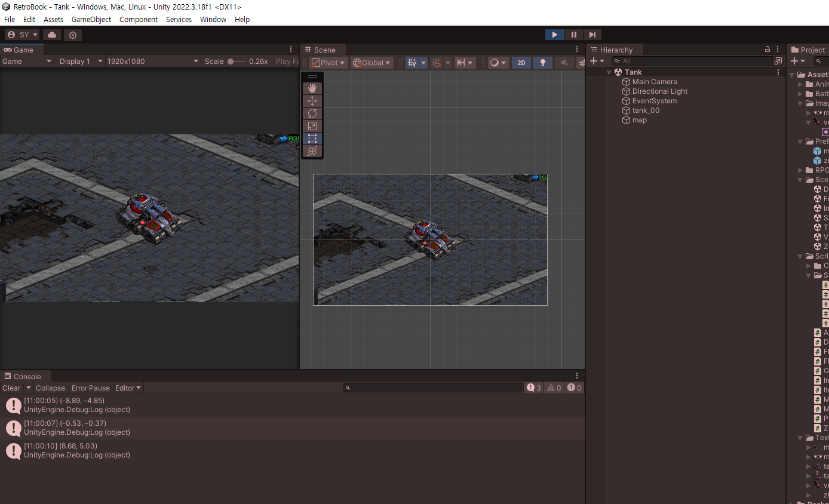Viewport: 829px width, 504px height.
Task: Click the Console search field
Action: point(432,388)
